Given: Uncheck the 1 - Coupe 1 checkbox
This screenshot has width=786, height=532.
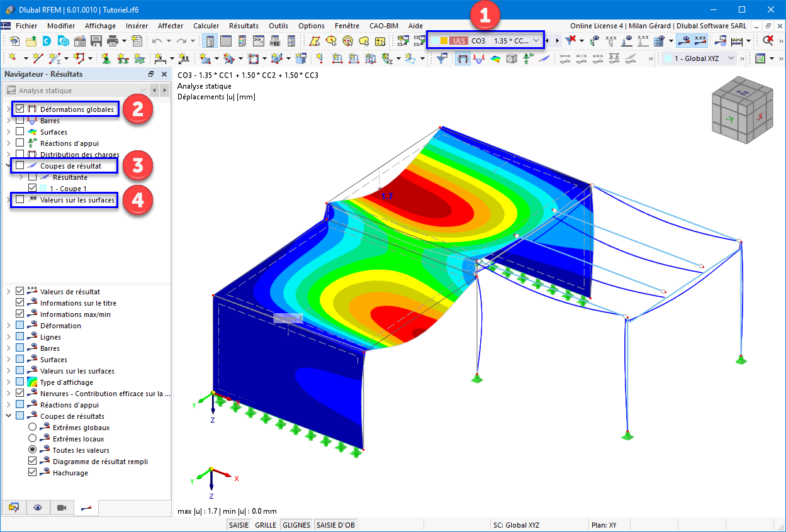Looking at the screenshot, I should [x=33, y=189].
